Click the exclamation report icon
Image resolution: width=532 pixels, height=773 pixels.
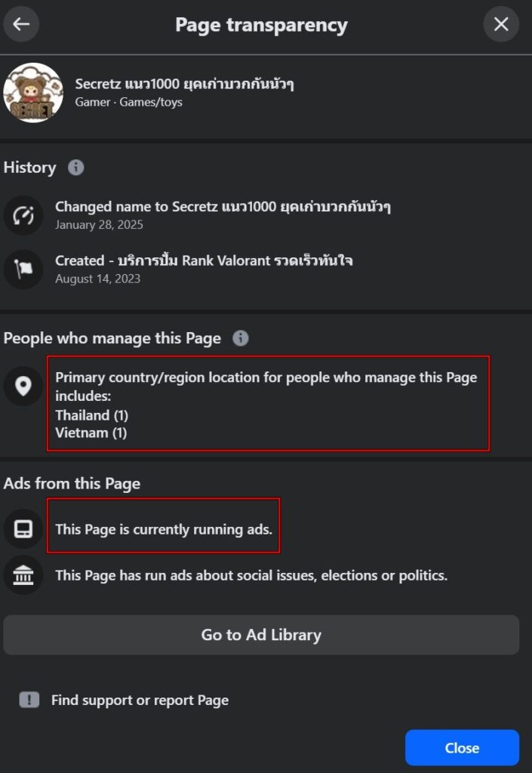point(29,700)
